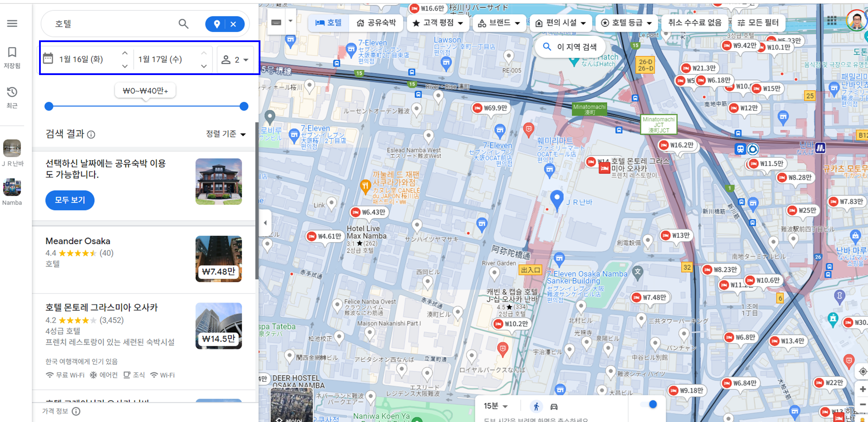Image resolution: width=868 pixels, height=422 pixels.
Task: Toggle the 취소 수수료 없음 filter chip
Action: point(695,23)
